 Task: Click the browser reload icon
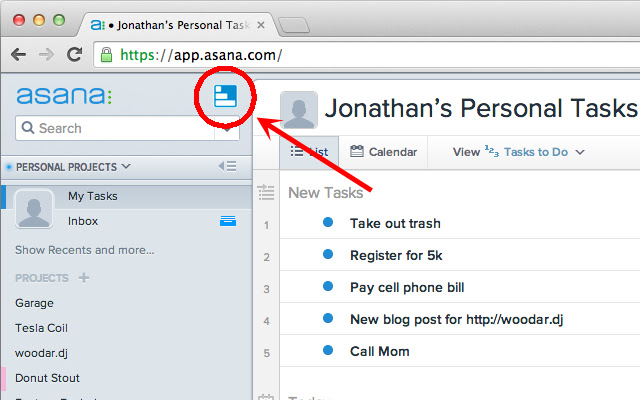74,54
